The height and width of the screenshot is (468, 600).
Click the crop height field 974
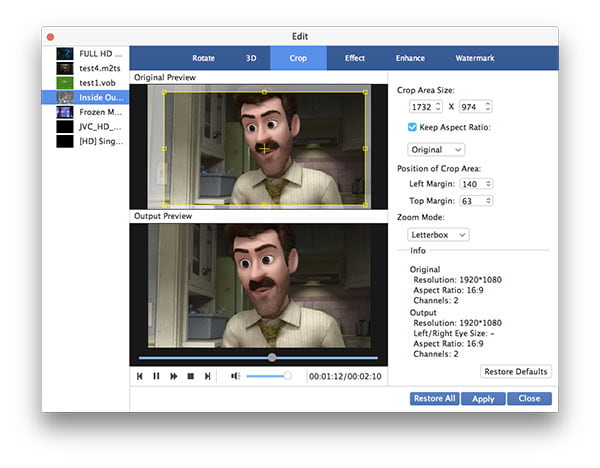pyautogui.click(x=471, y=107)
